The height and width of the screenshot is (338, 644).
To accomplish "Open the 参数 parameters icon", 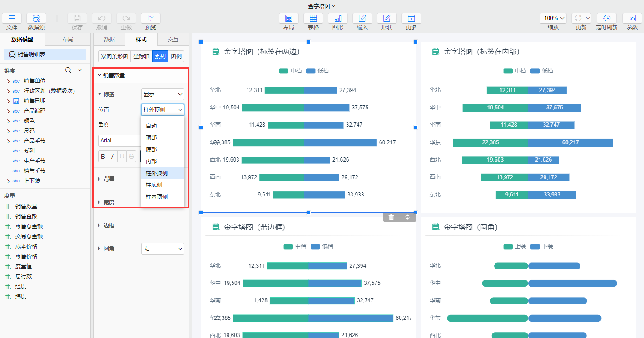I will coord(632,18).
